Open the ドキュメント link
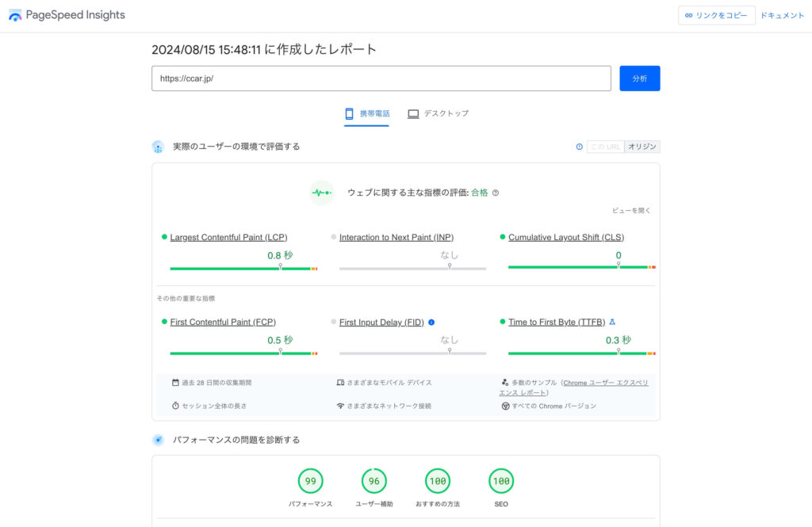812x527 pixels. [782, 16]
